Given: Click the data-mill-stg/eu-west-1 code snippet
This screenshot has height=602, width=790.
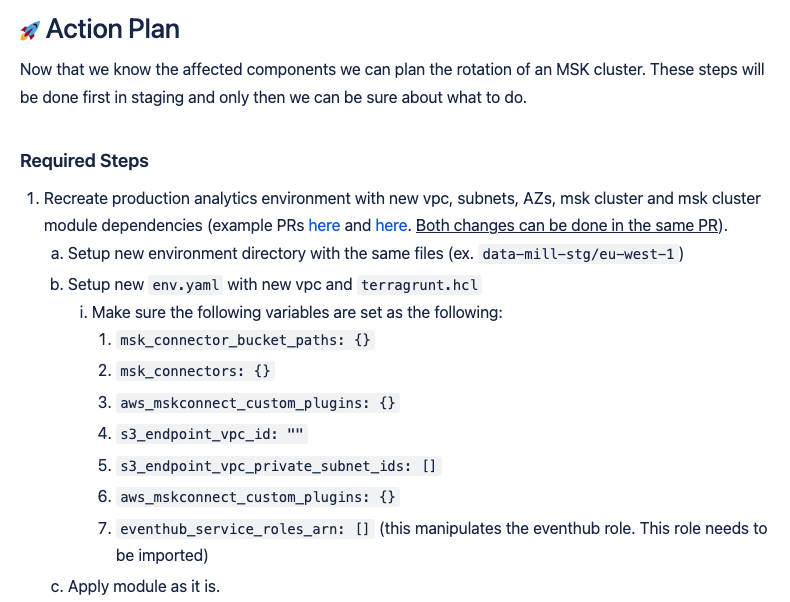Looking at the screenshot, I should click(581, 255).
